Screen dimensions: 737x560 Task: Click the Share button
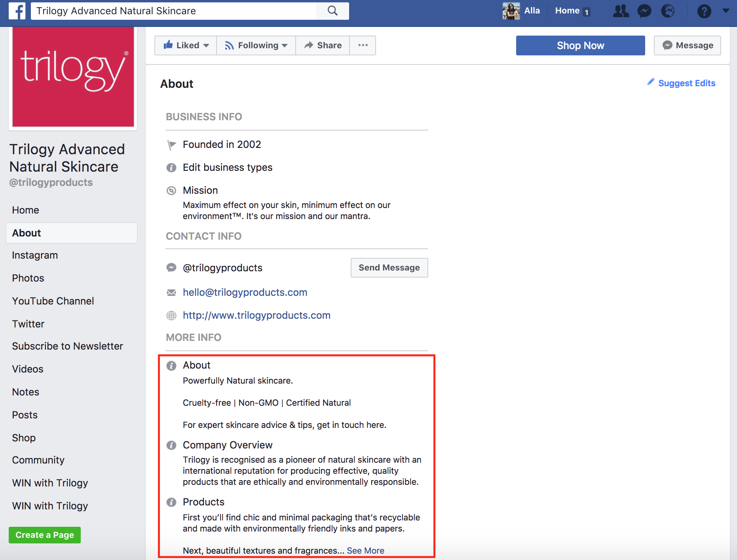point(323,45)
